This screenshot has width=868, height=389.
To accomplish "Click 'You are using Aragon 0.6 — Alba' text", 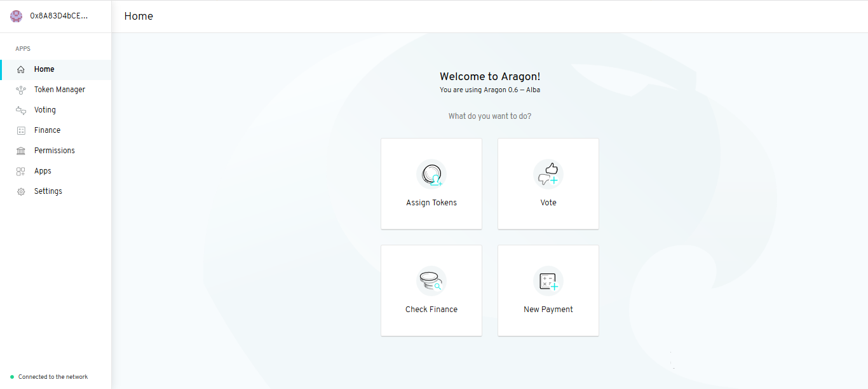I will [x=490, y=90].
